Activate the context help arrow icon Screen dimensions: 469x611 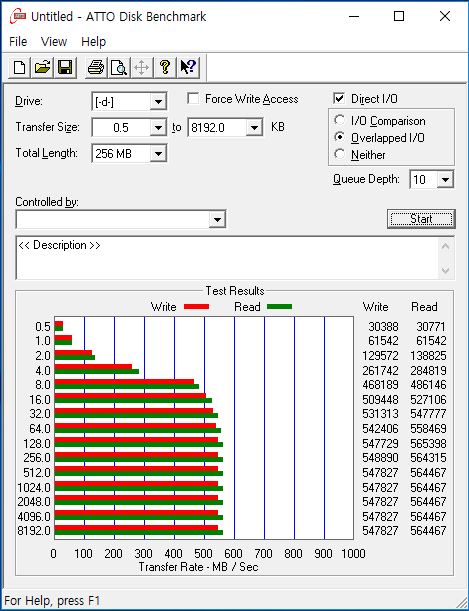(189, 68)
